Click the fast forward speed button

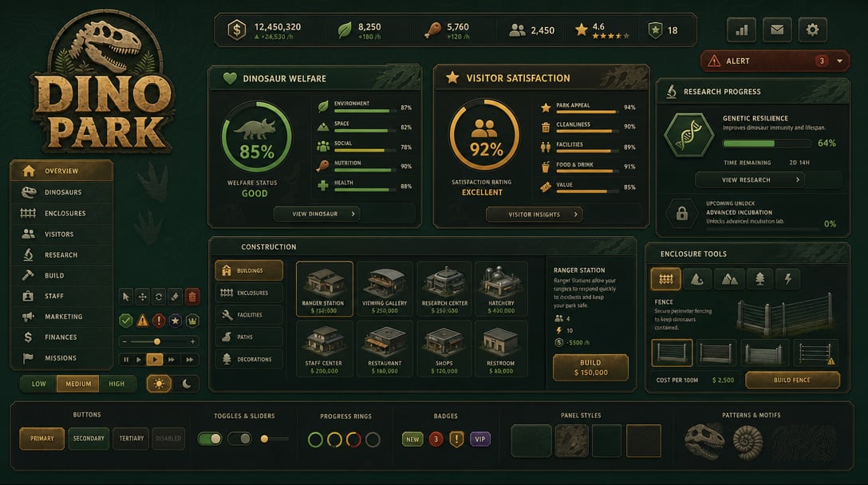[172, 360]
